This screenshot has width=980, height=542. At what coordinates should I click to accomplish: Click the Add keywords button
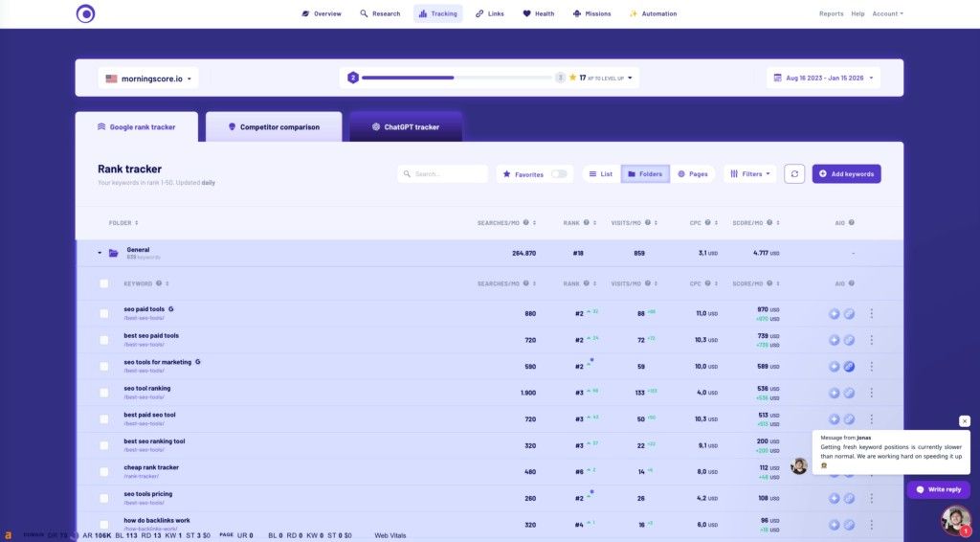846,174
